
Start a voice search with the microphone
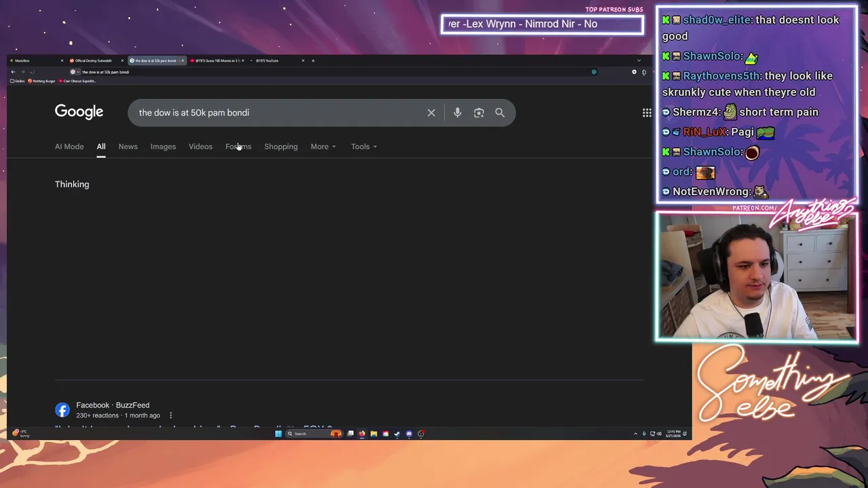coord(458,113)
